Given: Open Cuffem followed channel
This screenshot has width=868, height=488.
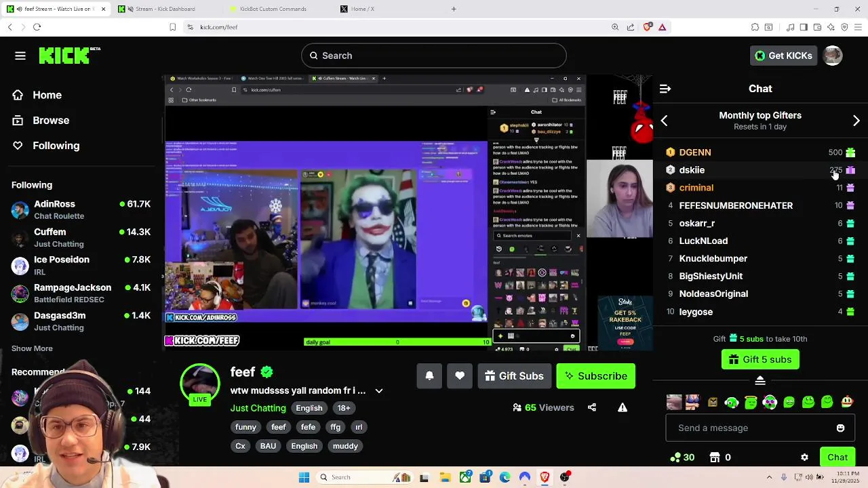Looking at the screenshot, I should (81, 237).
